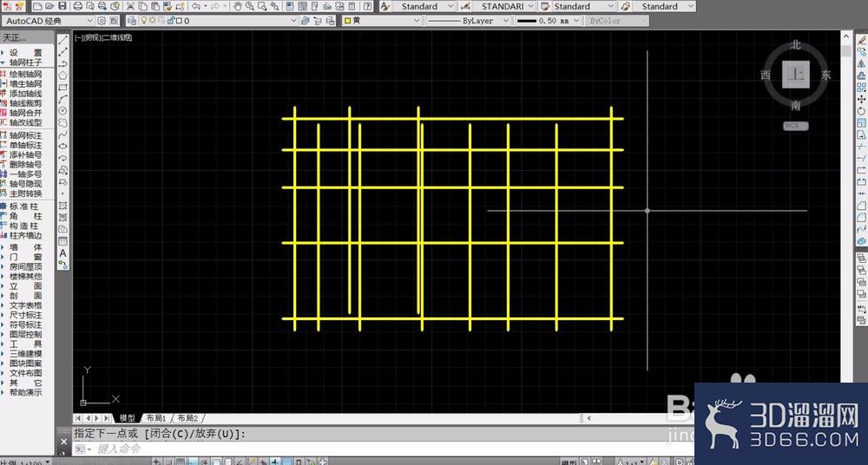Click 绘制轴网 in the 天正 panel

(25, 75)
